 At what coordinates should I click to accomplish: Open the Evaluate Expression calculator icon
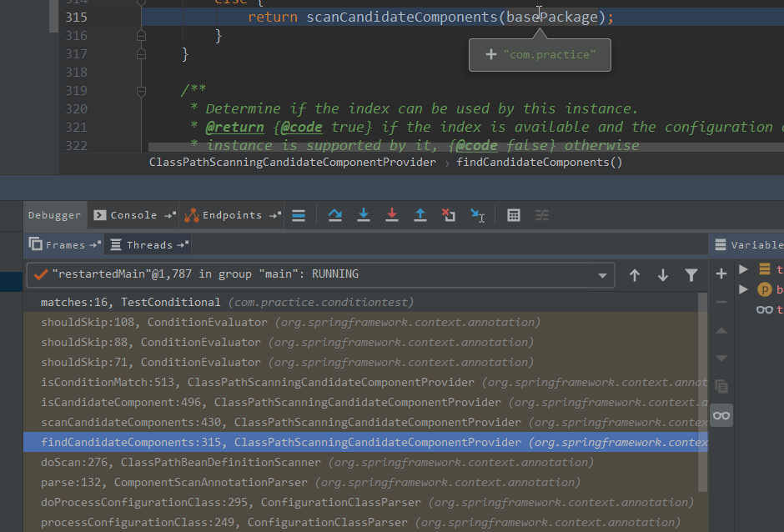[514, 215]
